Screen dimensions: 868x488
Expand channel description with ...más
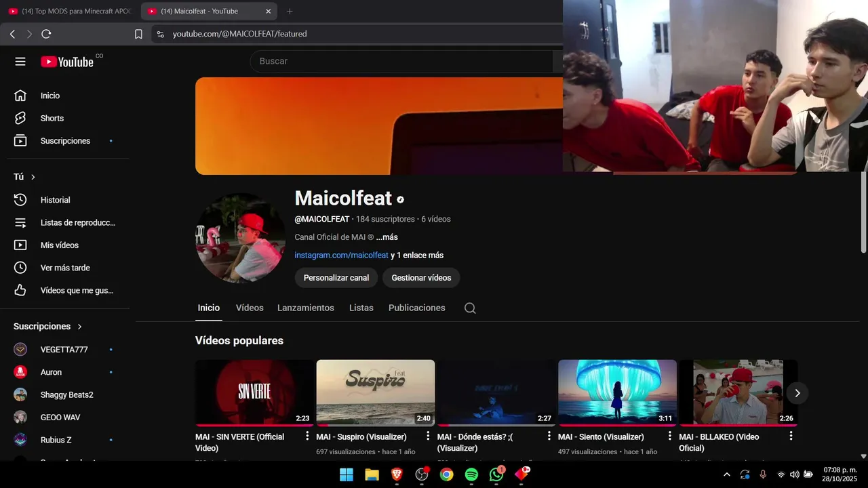pyautogui.click(x=387, y=237)
